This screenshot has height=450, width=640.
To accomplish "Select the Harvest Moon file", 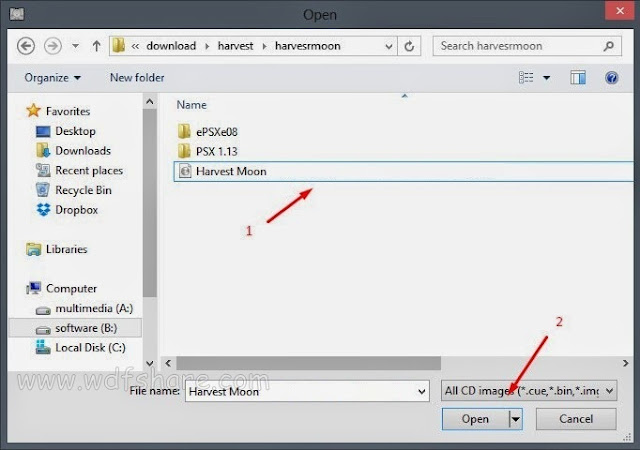I will coord(403,171).
